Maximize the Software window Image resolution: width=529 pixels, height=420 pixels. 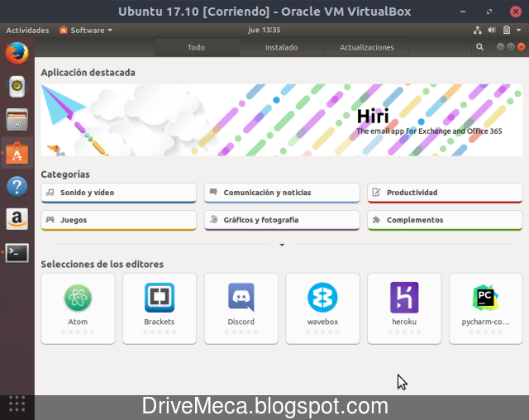(x=511, y=47)
